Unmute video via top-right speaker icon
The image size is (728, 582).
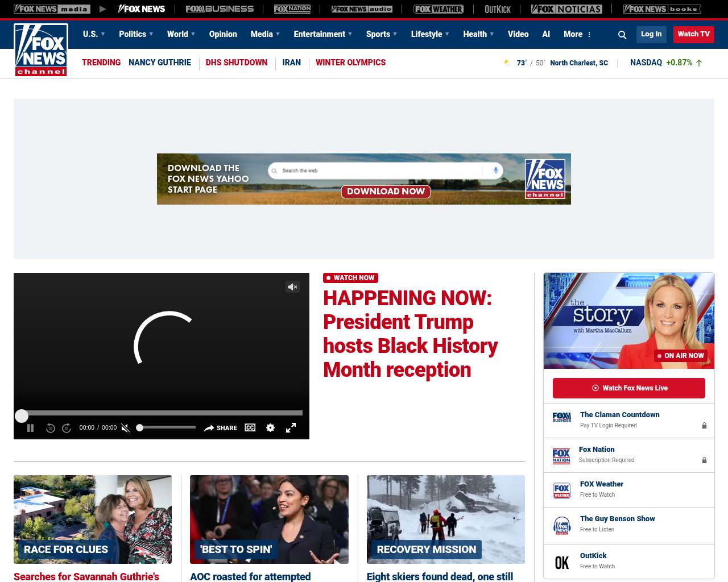(x=293, y=287)
